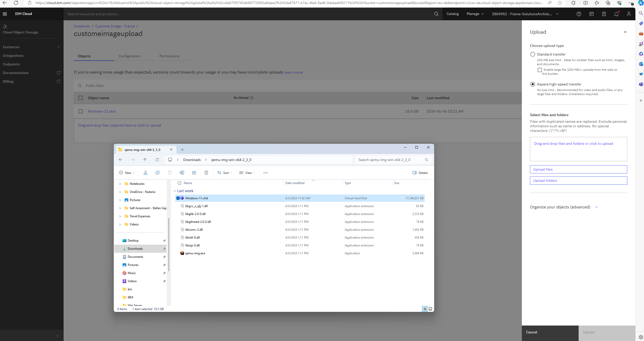Screen dimensions: 644x341
Task: Enable large file (200 MB+) uploads checkbox
Action: point(540,70)
